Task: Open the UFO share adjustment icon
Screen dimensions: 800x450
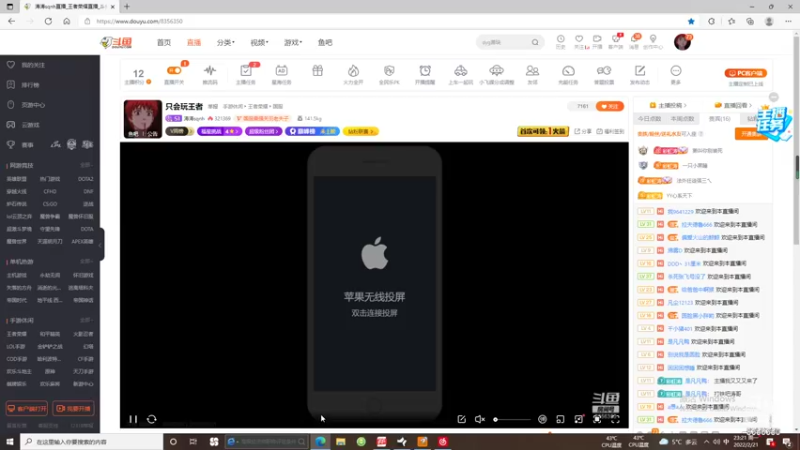Action: click(496, 73)
